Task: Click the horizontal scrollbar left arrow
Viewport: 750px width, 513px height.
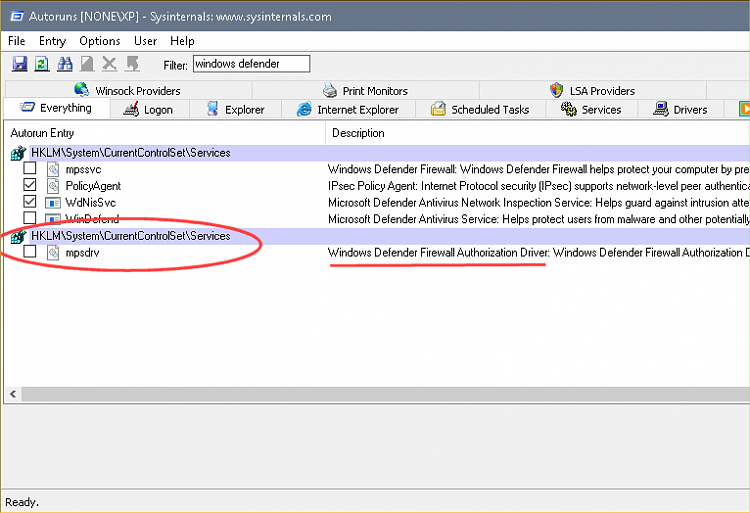Action: 13,394
